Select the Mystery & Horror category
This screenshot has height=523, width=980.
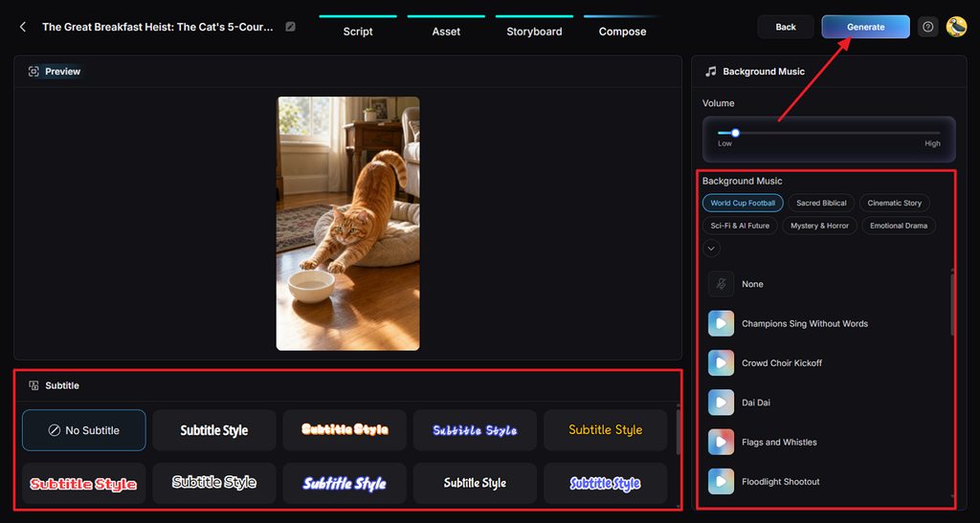coord(819,226)
